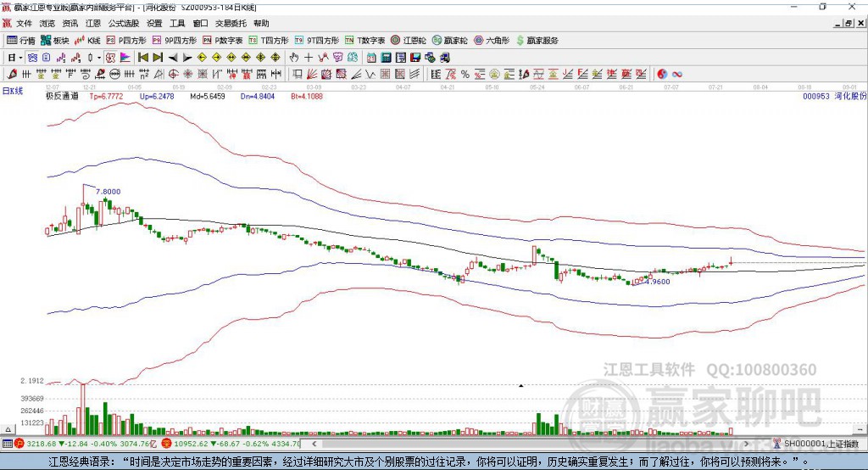Open the 江恩轮 Gann wheel
868x470 pixels.
[x=409, y=41]
